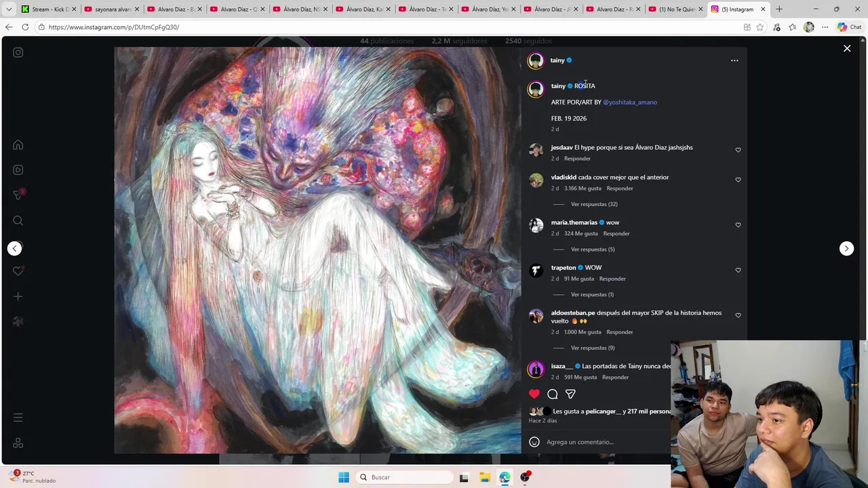Click Responder under maria.themarias' comment
The height and width of the screenshot is (488, 868).
coord(616,234)
